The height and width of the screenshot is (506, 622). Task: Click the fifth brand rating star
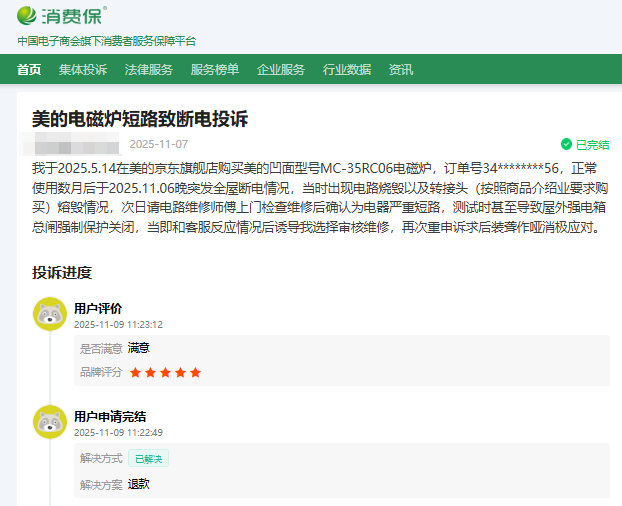195,373
